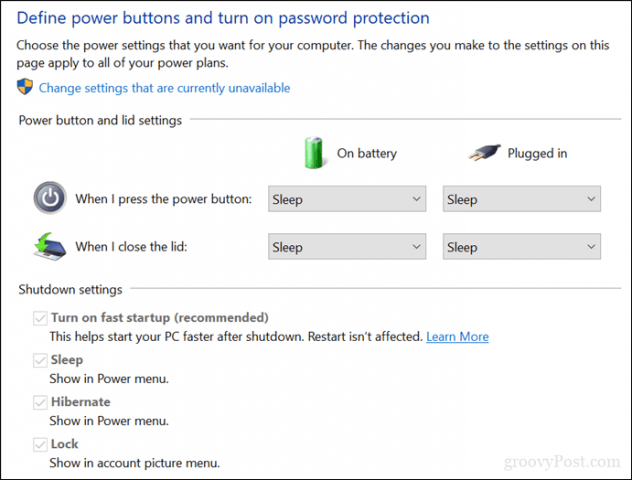This screenshot has width=632, height=480.
Task: Click the green battery icon
Action: pyautogui.click(x=313, y=153)
